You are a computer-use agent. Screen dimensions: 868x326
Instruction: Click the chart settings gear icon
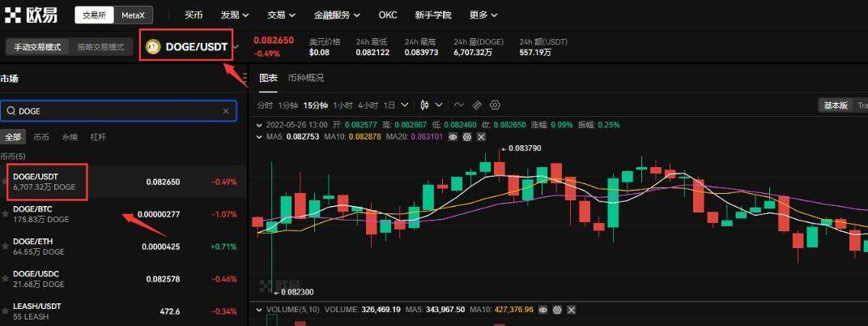[x=496, y=105]
